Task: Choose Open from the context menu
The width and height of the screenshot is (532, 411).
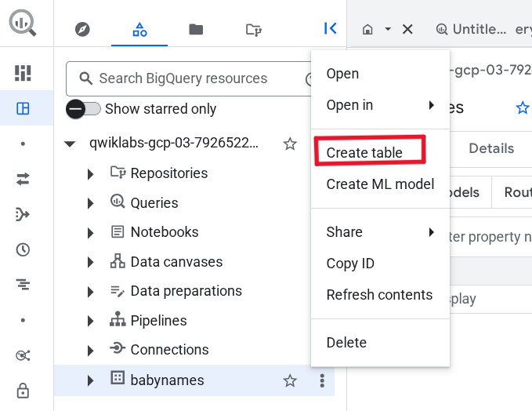Action: [x=380, y=74]
